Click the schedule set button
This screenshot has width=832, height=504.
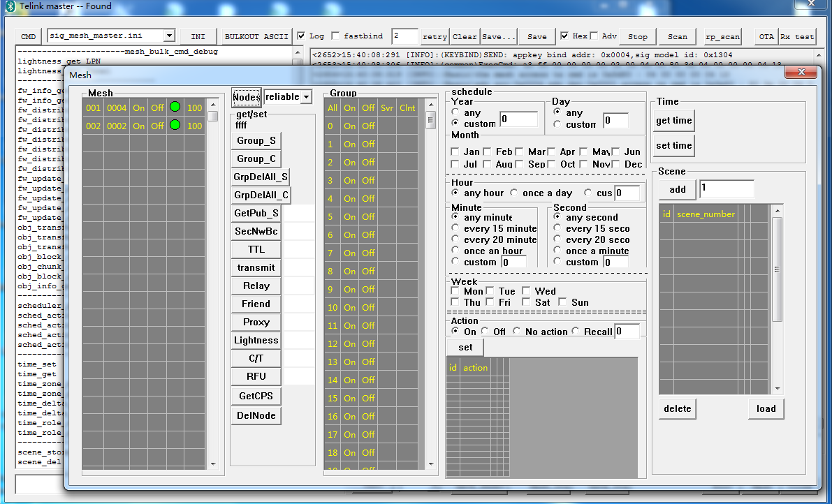(465, 348)
